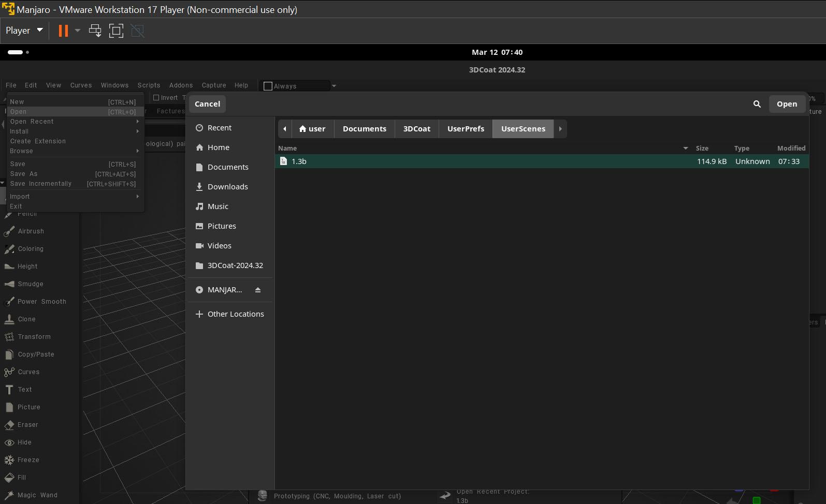Eject the MANJAR... drive
The image size is (826, 504).
[x=258, y=290]
